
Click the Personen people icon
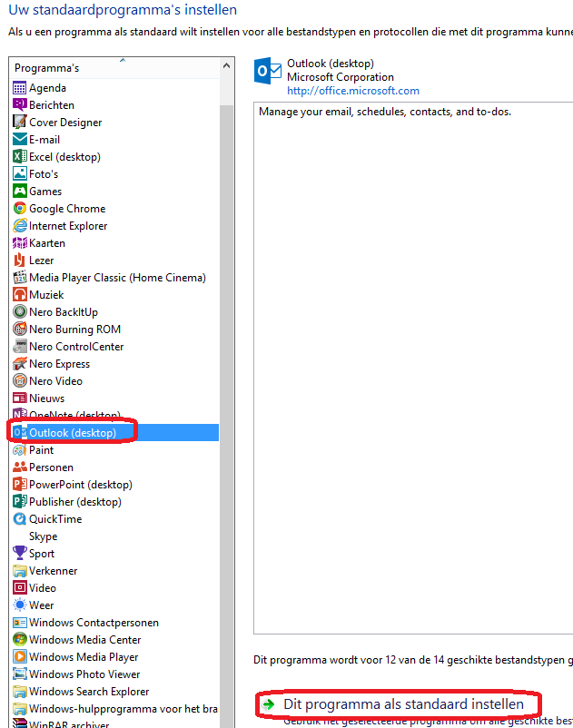pos(19,467)
